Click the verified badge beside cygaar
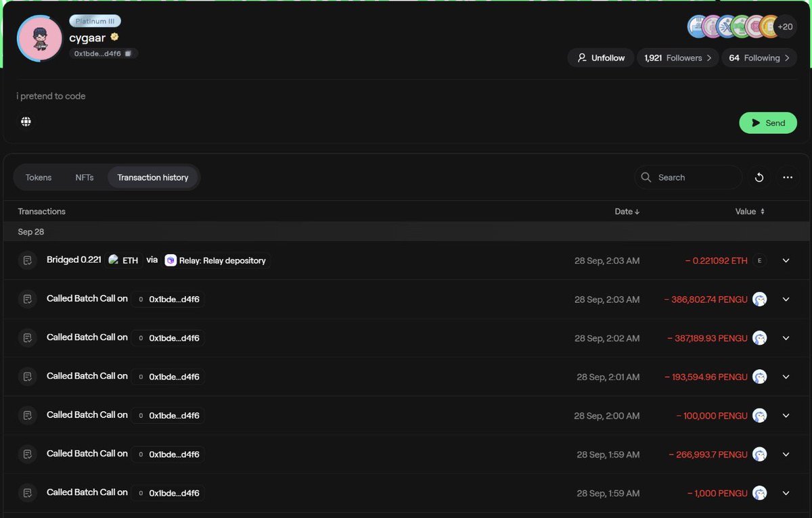 115,37
